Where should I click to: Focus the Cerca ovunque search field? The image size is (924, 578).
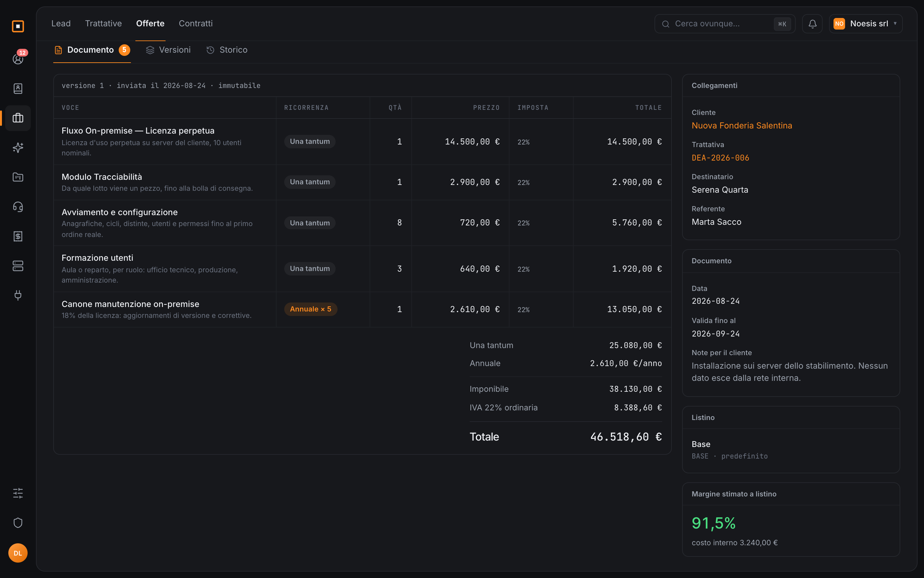[725, 24]
